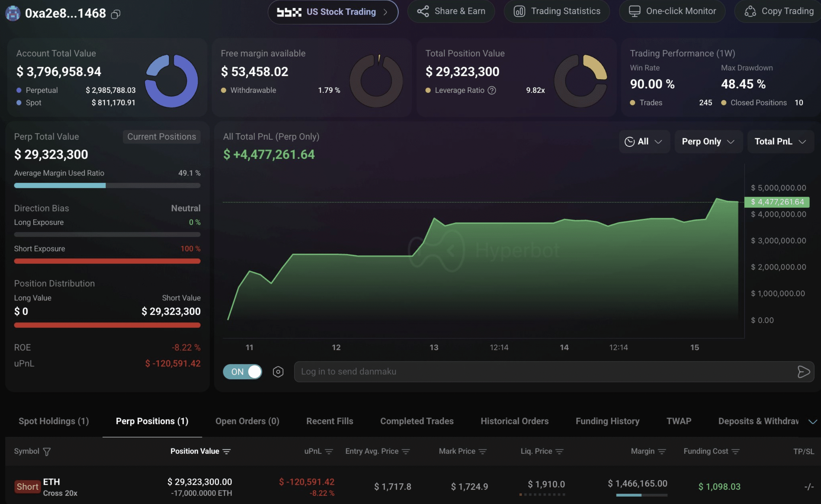This screenshot has height=504, width=821.
Task: Sort by Entry Avg. Price icon
Action: tap(406, 452)
